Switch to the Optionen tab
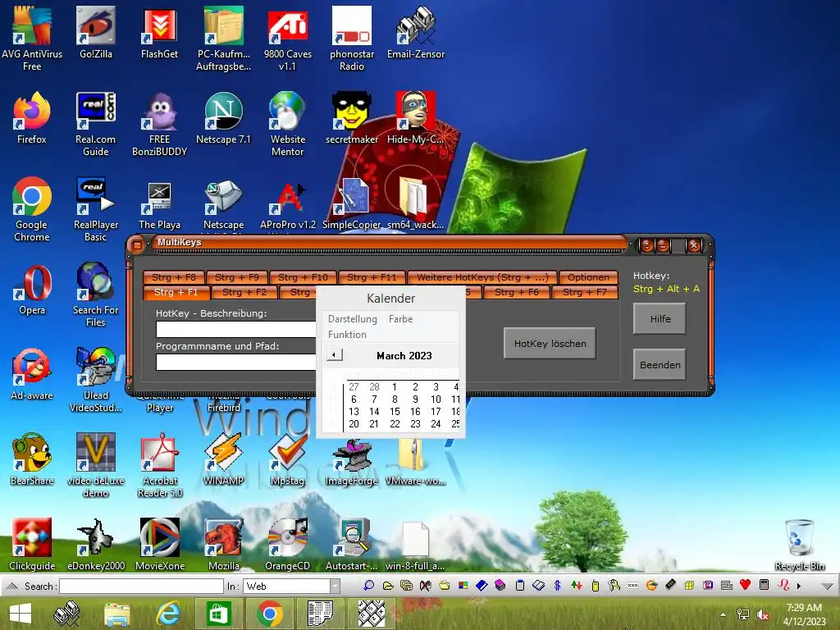 tap(588, 277)
